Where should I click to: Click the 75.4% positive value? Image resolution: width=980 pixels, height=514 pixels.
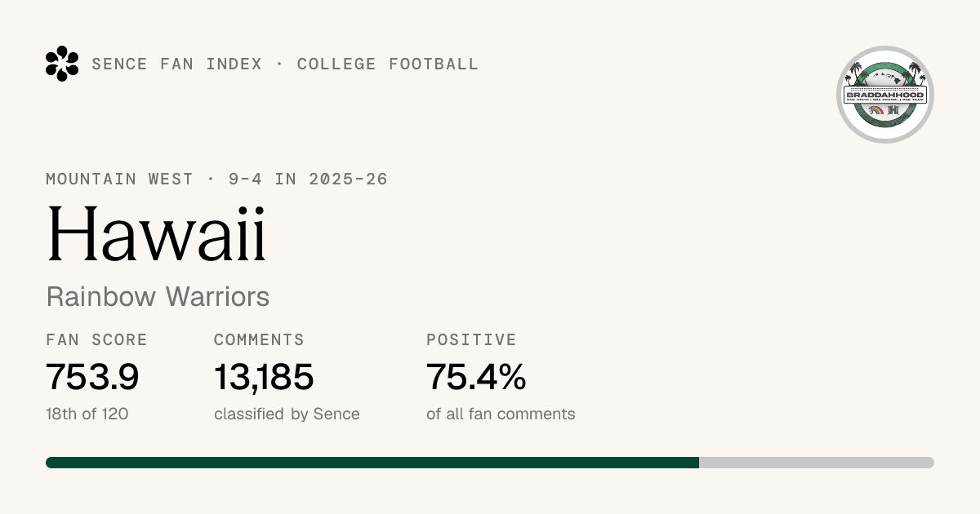pyautogui.click(x=476, y=377)
